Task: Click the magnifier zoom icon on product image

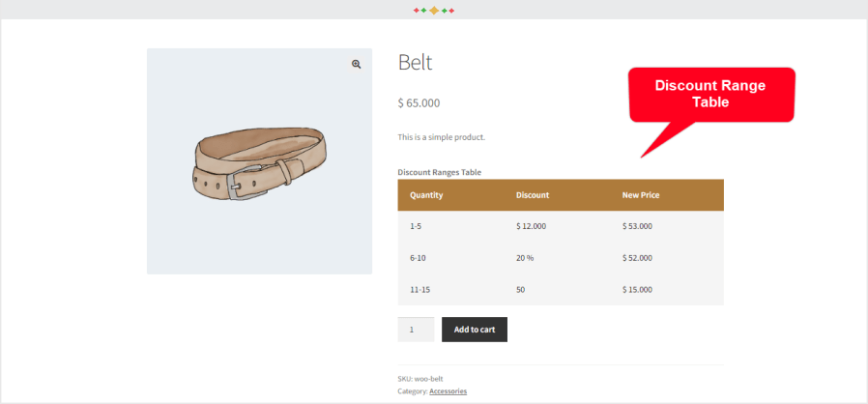Action: point(356,64)
